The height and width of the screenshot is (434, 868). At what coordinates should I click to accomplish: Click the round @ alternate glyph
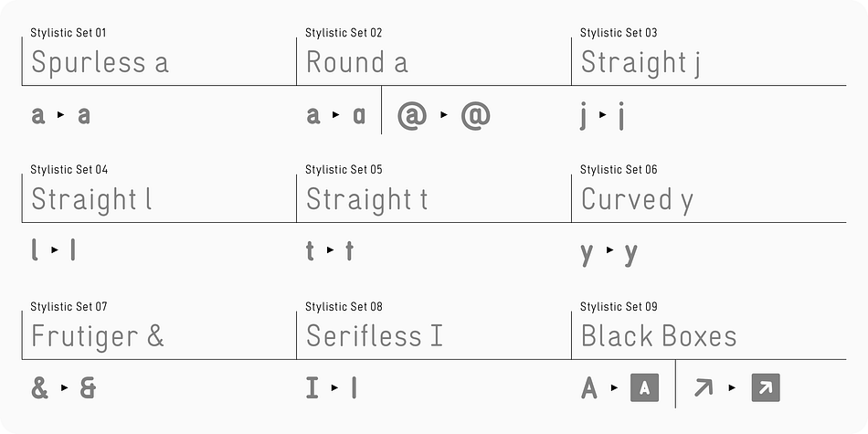pyautogui.click(x=475, y=116)
